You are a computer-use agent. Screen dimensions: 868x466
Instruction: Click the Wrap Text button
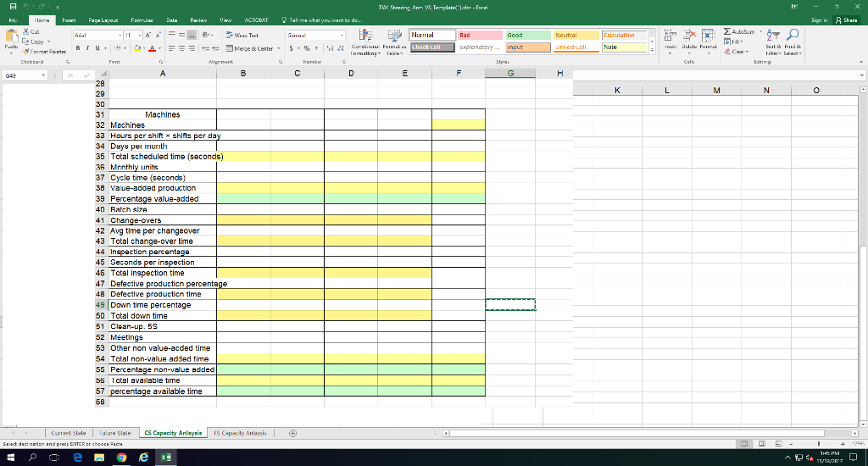point(242,35)
